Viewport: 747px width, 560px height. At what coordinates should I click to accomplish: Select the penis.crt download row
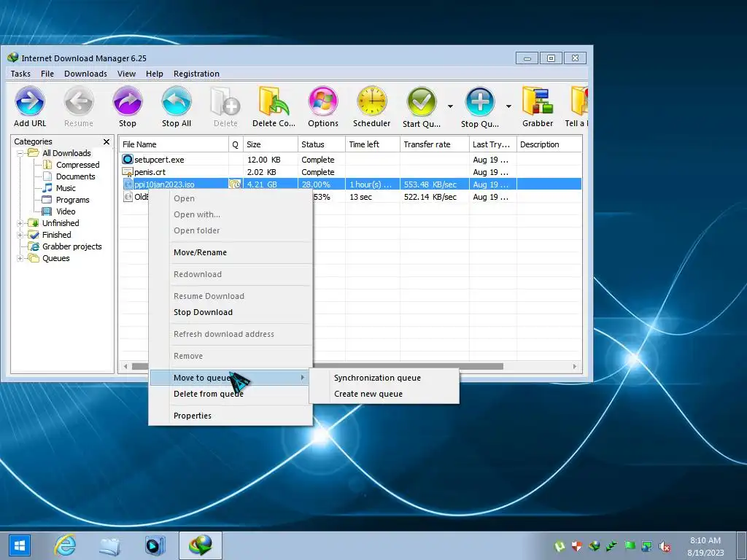pos(350,172)
